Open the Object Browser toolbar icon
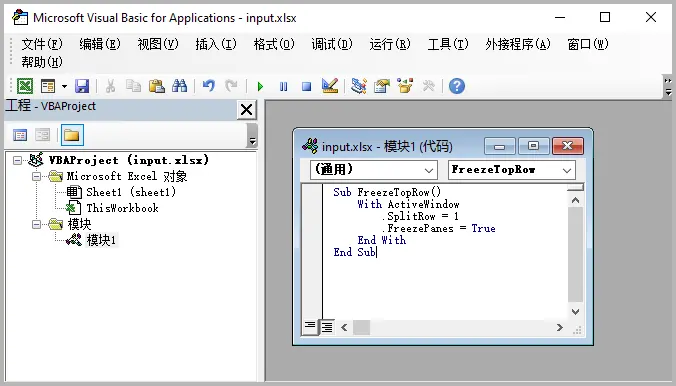 point(405,86)
